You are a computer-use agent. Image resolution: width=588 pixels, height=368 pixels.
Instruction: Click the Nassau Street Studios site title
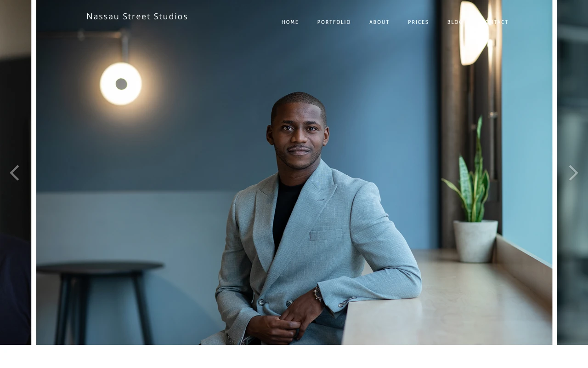[x=137, y=17]
